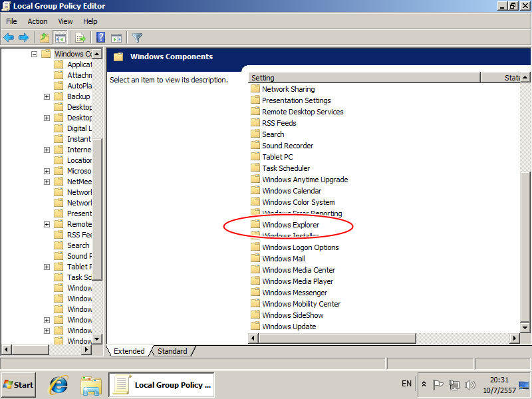Select Digital L folder in tree

(x=73, y=128)
